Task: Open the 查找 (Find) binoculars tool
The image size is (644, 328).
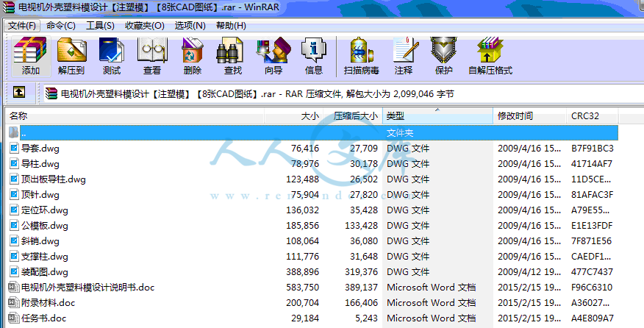Action: pos(232,57)
